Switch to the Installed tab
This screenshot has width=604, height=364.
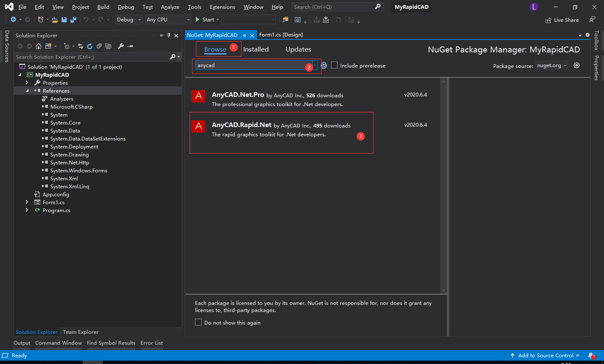click(x=256, y=49)
